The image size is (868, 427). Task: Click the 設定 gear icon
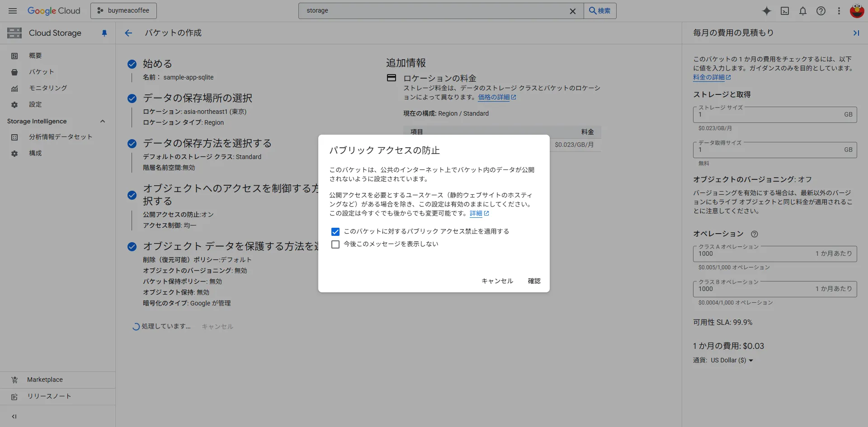click(x=14, y=105)
